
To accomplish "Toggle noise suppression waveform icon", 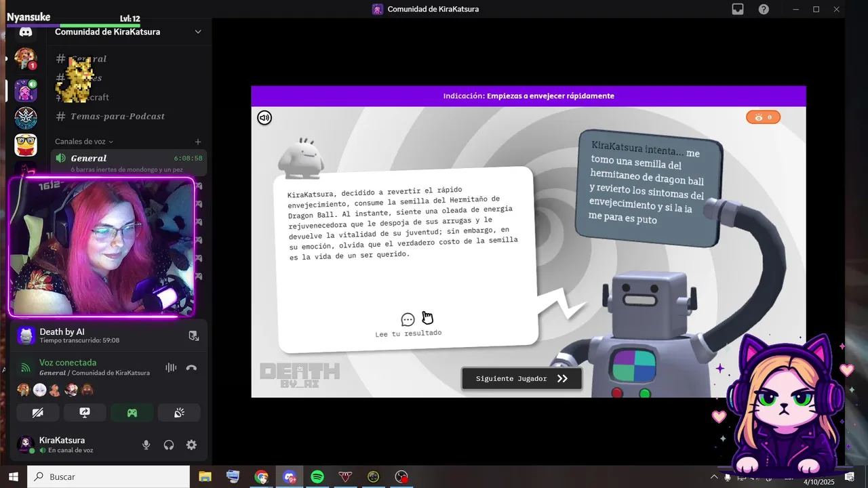I will (x=171, y=367).
